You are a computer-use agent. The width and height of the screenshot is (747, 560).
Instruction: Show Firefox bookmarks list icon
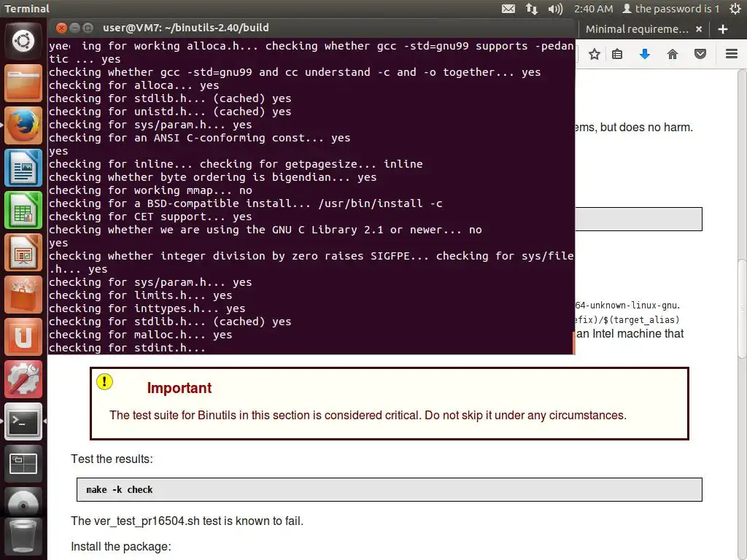(617, 54)
